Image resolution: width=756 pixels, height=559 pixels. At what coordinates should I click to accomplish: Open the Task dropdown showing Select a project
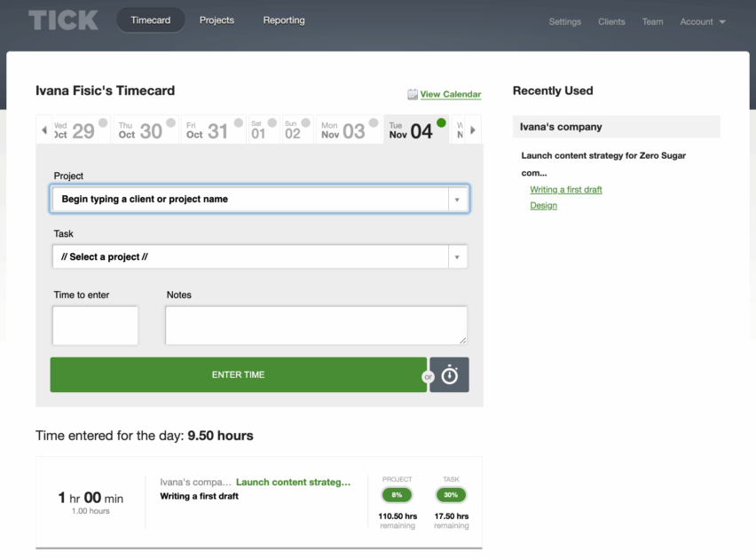pyautogui.click(x=457, y=256)
